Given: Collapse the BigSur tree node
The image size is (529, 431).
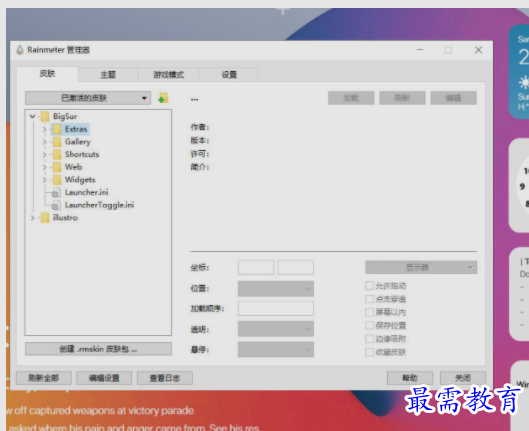Looking at the screenshot, I should 32,117.
